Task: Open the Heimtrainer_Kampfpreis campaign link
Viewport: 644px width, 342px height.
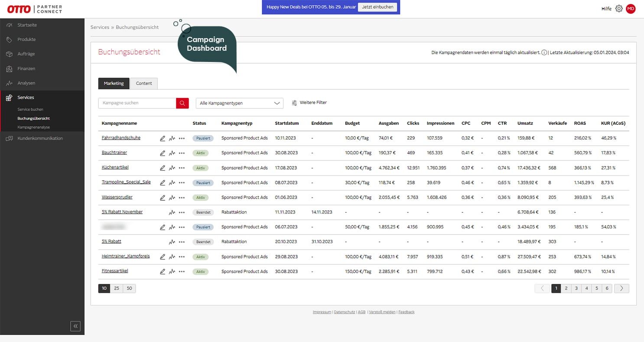Action: (126, 256)
